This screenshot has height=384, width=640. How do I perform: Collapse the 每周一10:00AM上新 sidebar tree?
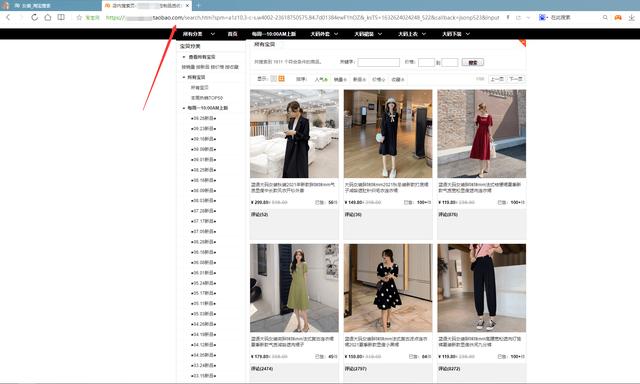click(184, 108)
